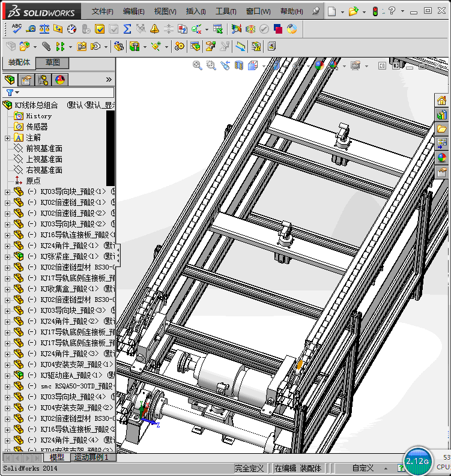Toggle the yellow checkbox toolbar icon
The width and height of the screenshot is (451, 476).
[x=100, y=29]
